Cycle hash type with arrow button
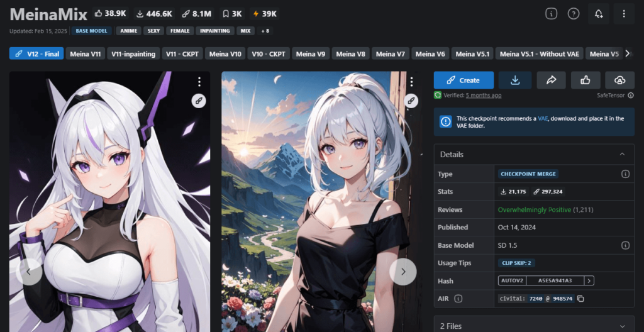Screen dimensions: 644x332 click(589, 281)
